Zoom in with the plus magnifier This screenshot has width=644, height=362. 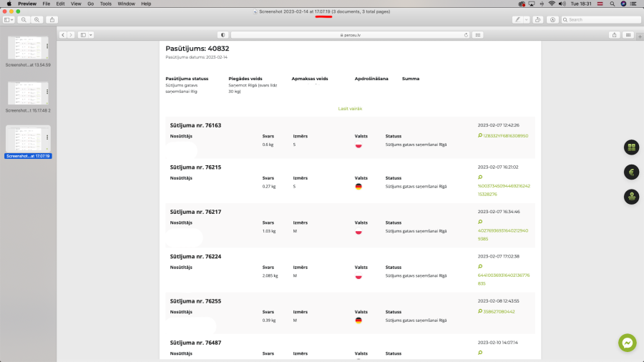(x=37, y=20)
